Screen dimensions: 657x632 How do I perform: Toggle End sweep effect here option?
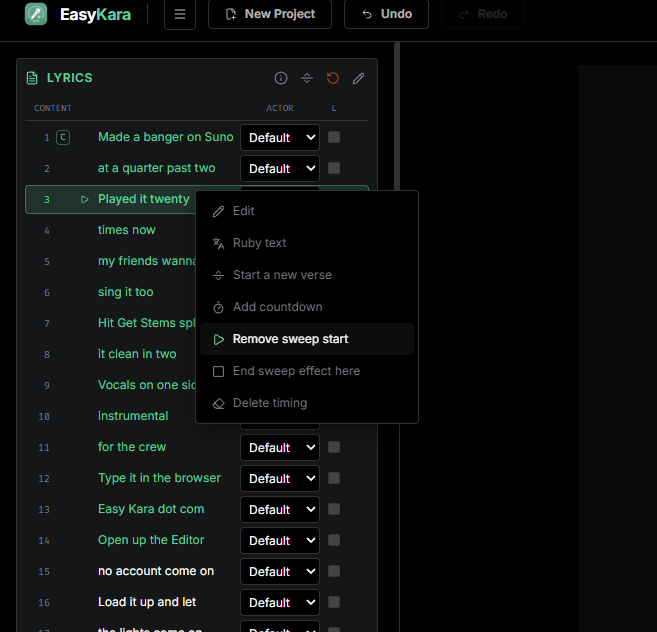pyautogui.click(x=307, y=371)
